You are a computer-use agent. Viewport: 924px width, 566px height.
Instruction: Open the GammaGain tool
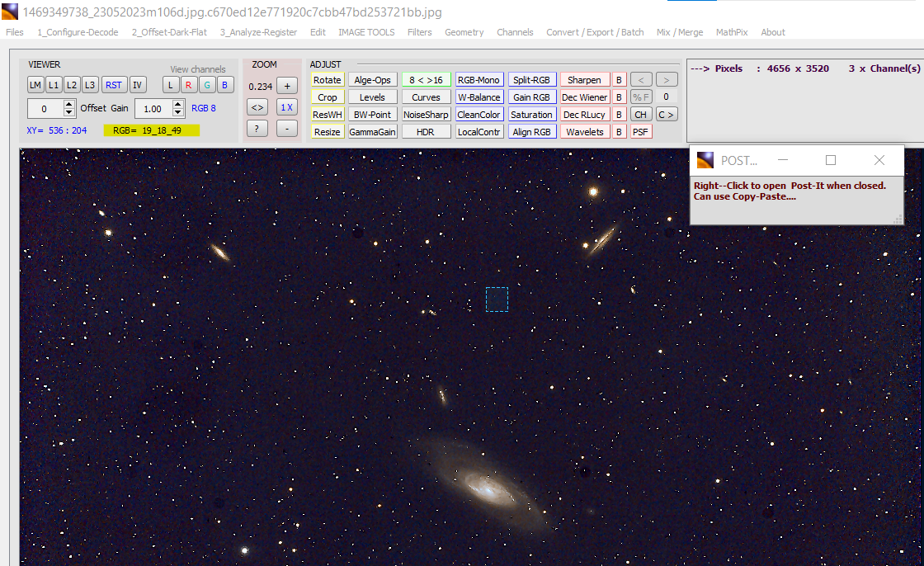372,132
